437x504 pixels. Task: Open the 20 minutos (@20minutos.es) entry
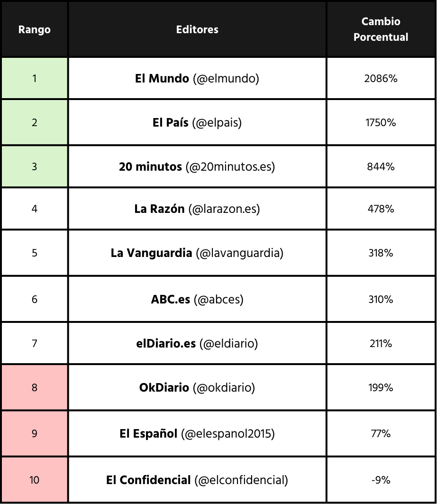tap(197, 167)
